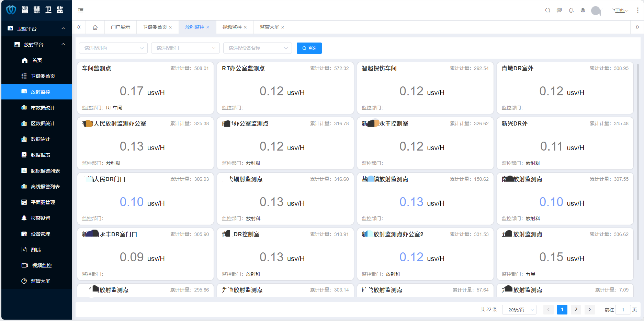
Task: Open 区数据统计 in the sidebar
Action: tap(37, 123)
